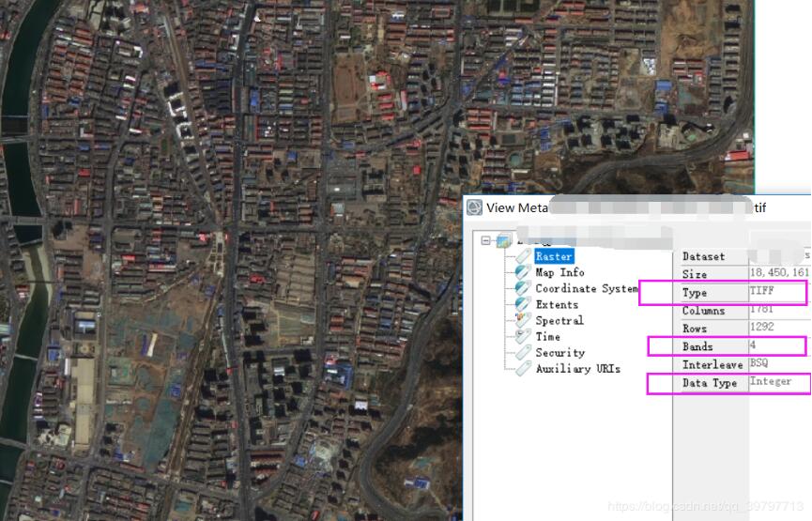This screenshot has width=812, height=521.
Task: Click the Time tag icon
Action: (523, 336)
